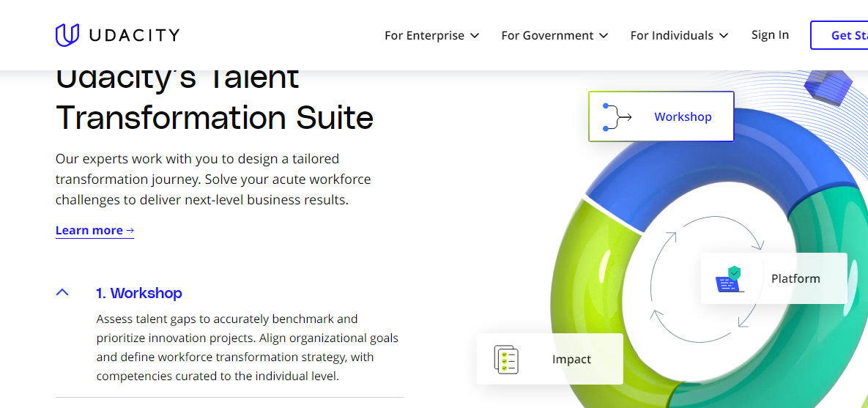Click the shield laptop icon on Platform card
868x408 pixels.
click(730, 279)
